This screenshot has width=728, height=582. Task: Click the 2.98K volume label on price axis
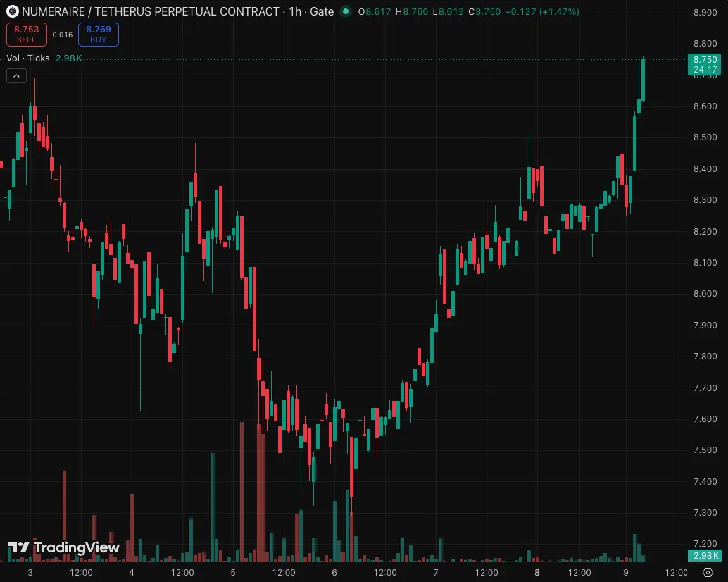[x=705, y=555]
